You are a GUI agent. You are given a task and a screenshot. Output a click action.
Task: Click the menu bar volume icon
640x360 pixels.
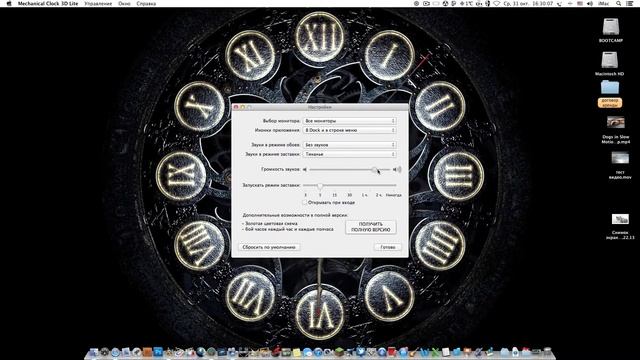pos(590,3)
